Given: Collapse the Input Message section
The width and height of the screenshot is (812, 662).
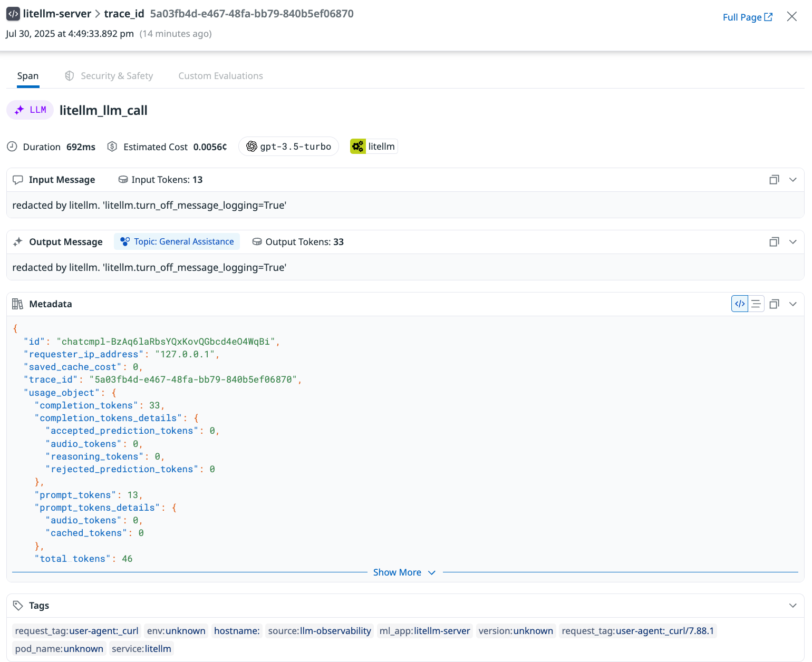Looking at the screenshot, I should [x=793, y=179].
